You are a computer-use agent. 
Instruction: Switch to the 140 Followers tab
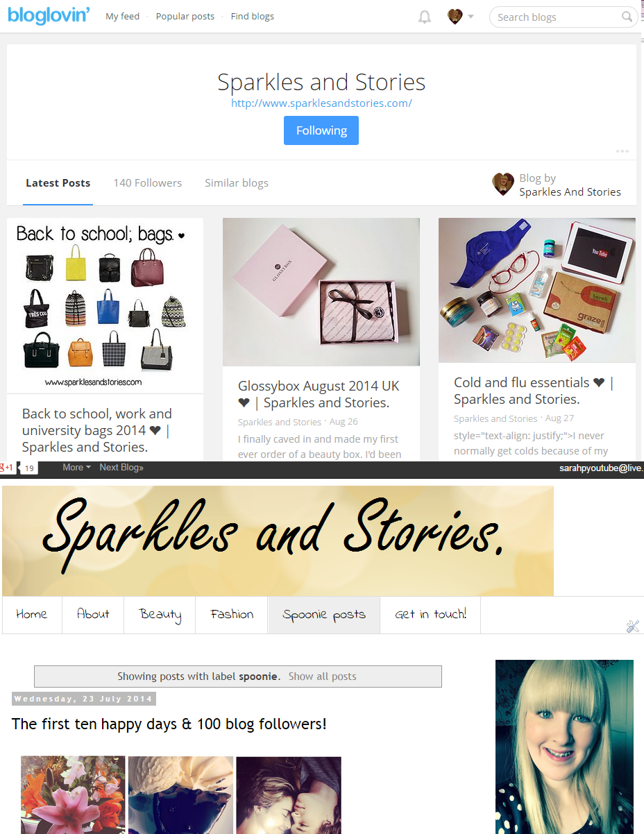148,183
